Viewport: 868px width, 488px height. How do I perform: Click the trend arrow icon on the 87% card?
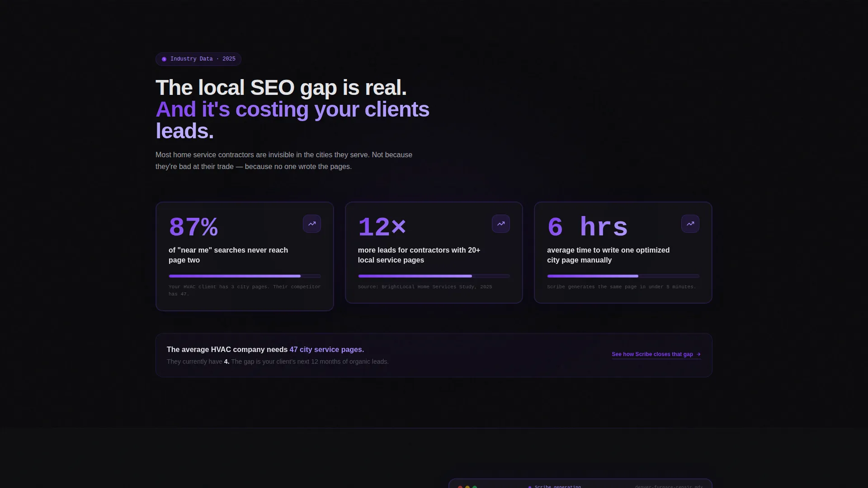(x=312, y=224)
